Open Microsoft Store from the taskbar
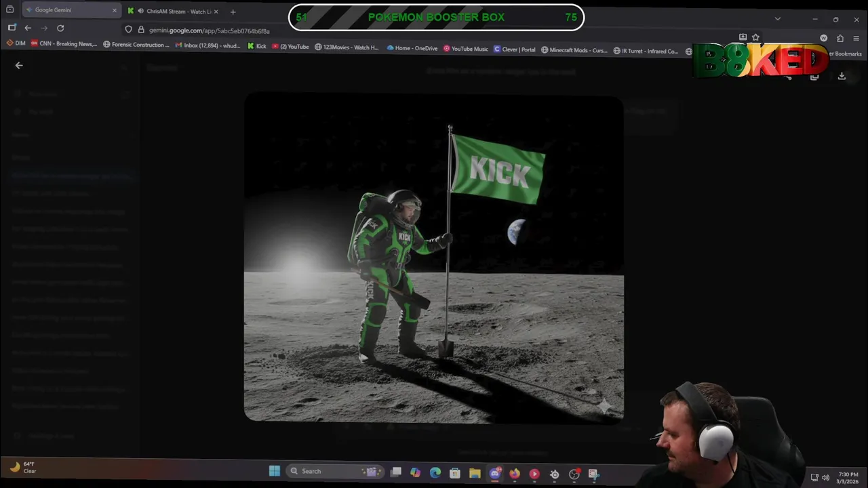The width and height of the screenshot is (868, 488). [455, 473]
